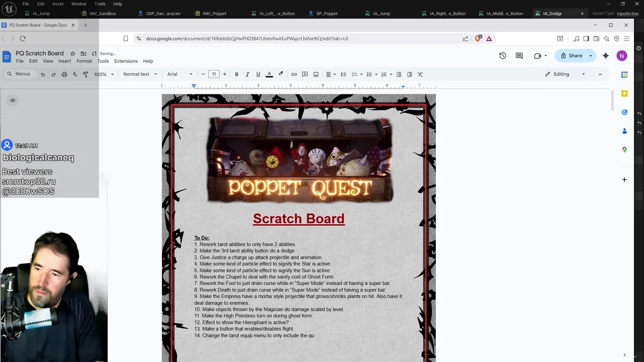This screenshot has height=362, width=644.
Task: Open the Format menu in Docs
Action: (x=84, y=61)
